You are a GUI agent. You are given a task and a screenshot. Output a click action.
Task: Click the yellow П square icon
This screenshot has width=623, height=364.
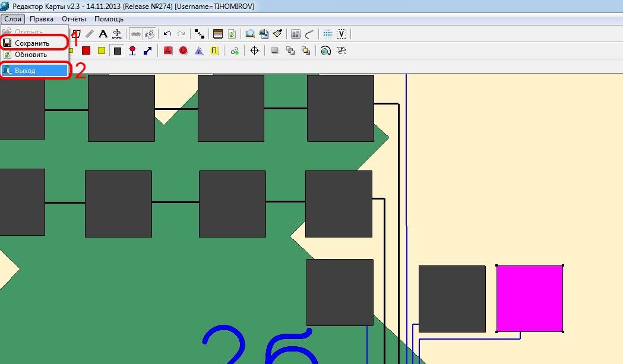214,50
